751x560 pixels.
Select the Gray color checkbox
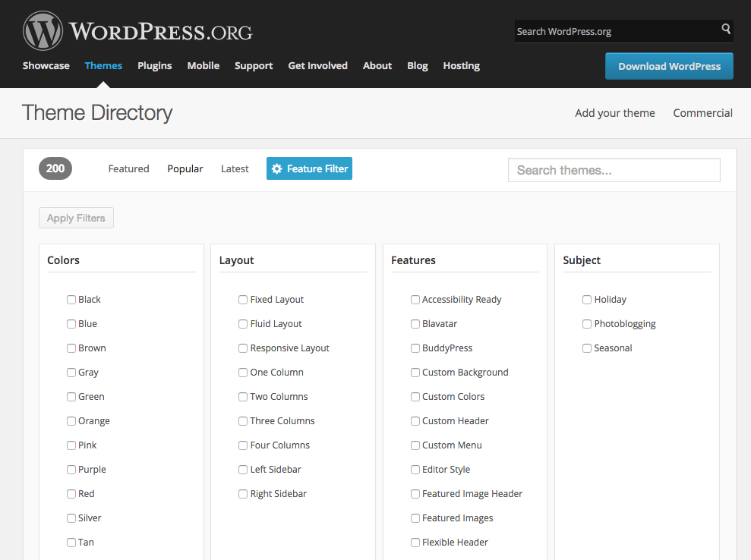(71, 373)
